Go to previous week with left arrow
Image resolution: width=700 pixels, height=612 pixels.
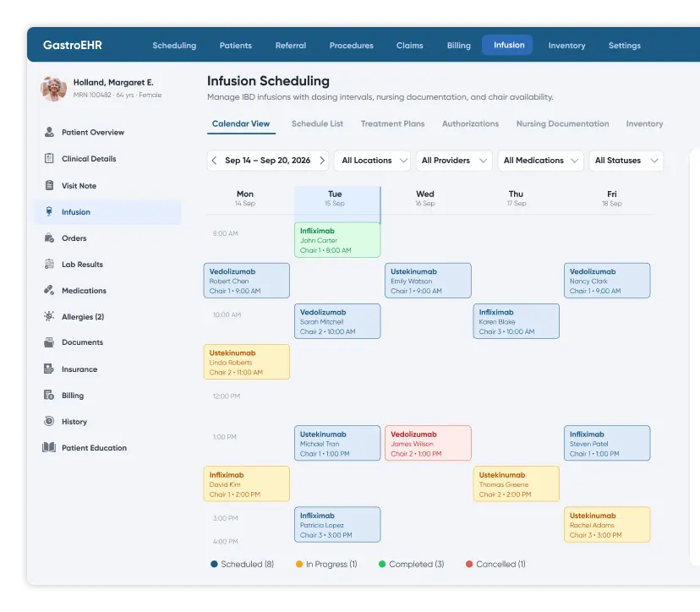tap(214, 161)
